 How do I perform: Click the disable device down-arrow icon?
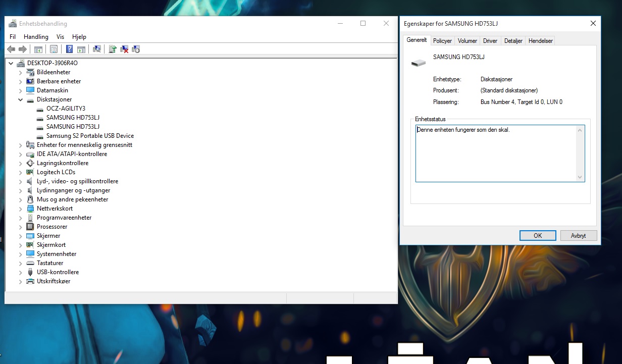tap(136, 49)
